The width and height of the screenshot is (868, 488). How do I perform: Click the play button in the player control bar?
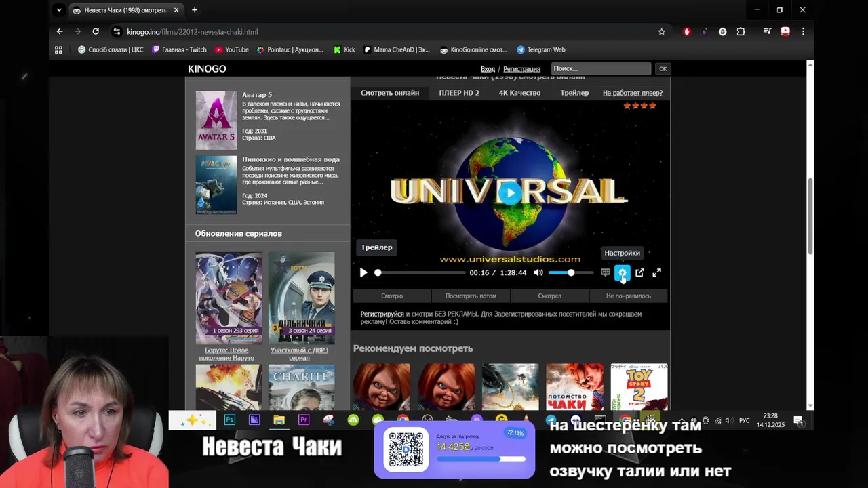coord(363,272)
